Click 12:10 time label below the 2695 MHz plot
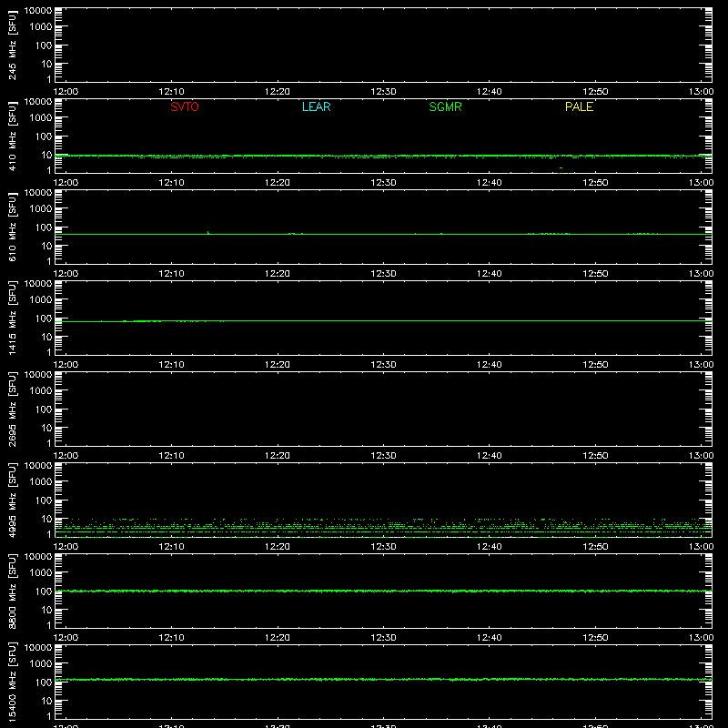Screen dimensions: 728x728 click(171, 456)
